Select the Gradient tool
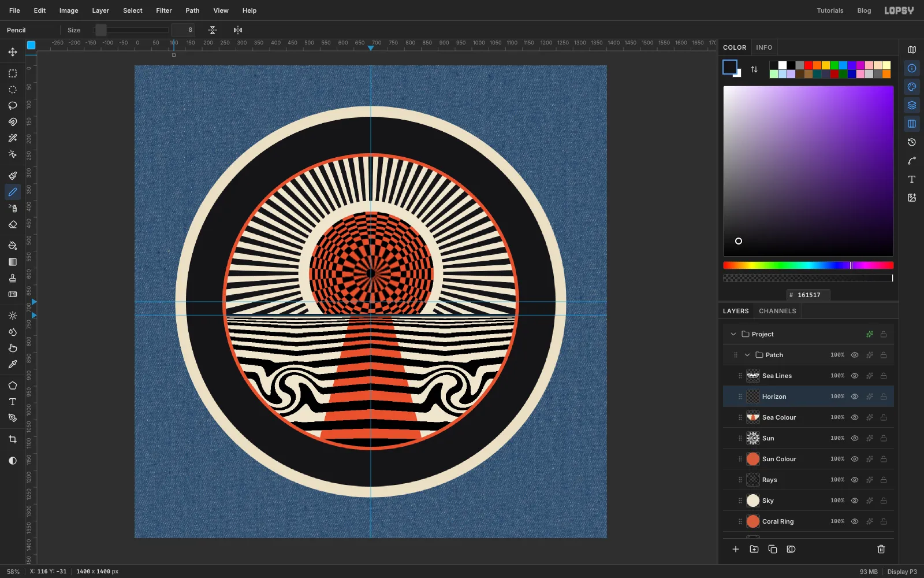This screenshot has height=578, width=924. pyautogui.click(x=13, y=262)
